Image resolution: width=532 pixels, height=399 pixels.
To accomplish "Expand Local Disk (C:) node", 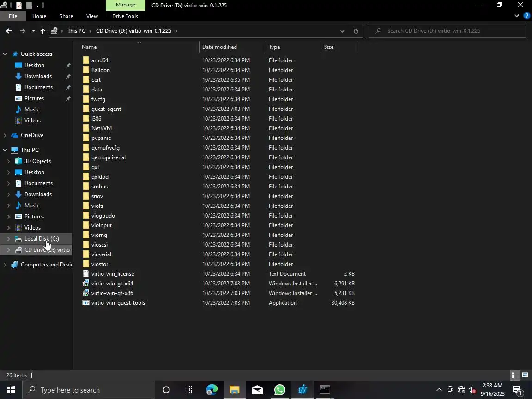I will [x=8, y=239].
